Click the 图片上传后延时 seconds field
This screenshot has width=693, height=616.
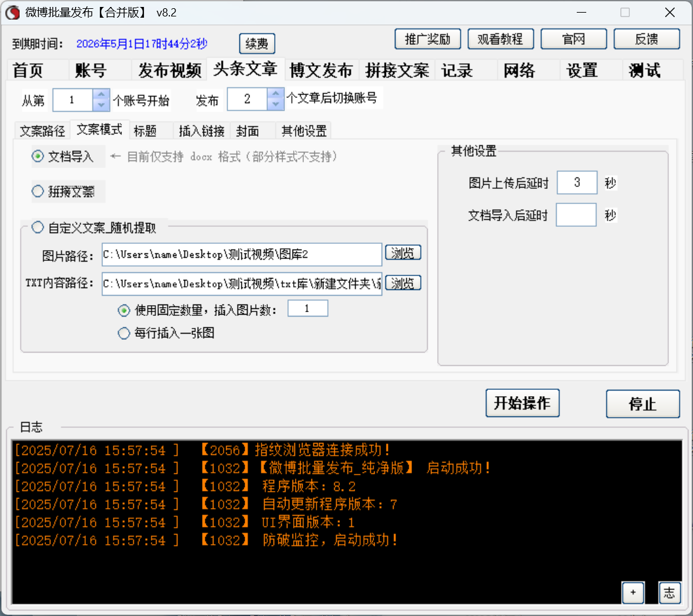click(x=577, y=183)
